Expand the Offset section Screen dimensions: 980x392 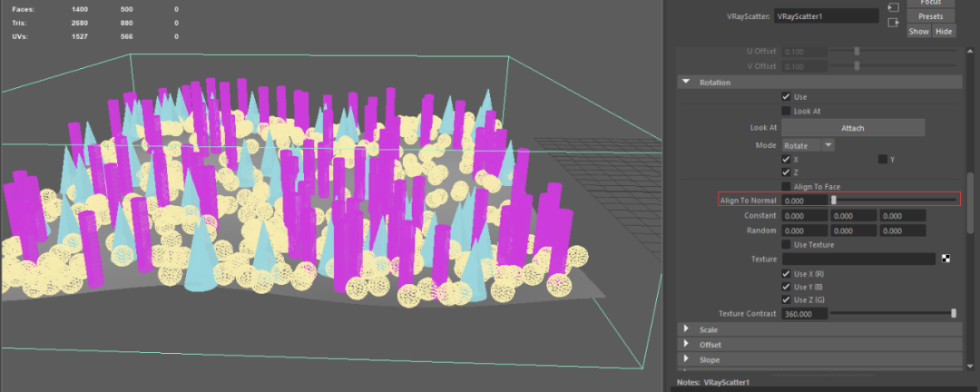click(x=686, y=345)
